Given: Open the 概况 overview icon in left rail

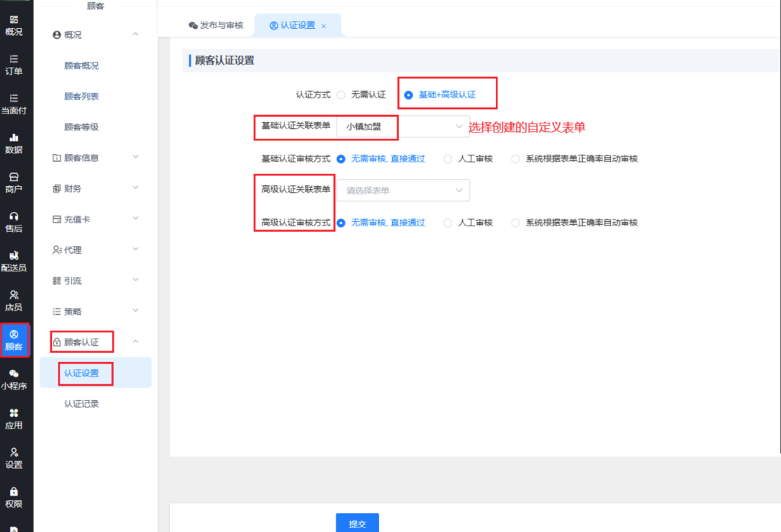Looking at the screenshot, I should (x=14, y=24).
